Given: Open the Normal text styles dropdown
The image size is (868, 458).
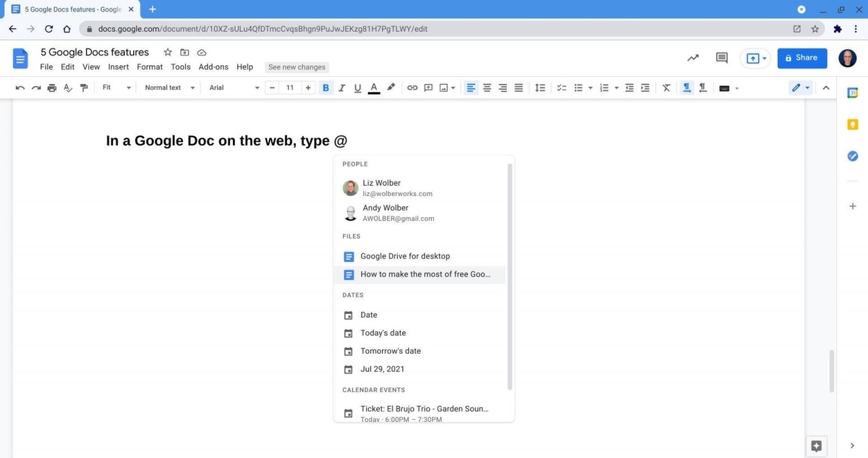Looking at the screenshot, I should point(169,88).
